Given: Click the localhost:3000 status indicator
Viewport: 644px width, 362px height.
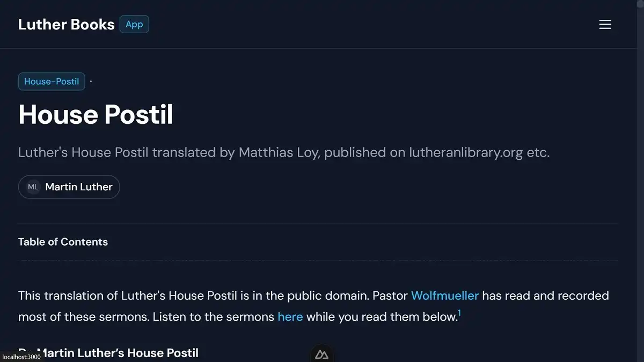Looking at the screenshot, I should pyautogui.click(x=20, y=357).
